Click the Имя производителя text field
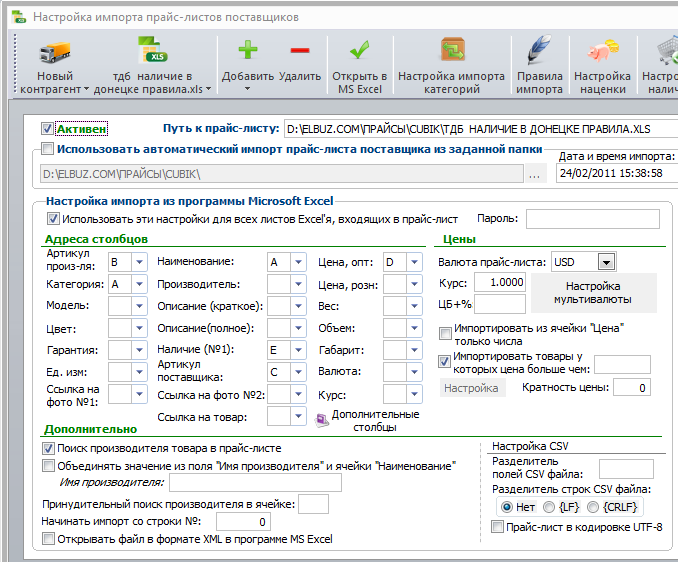Screen dimensions: 678x562 (255, 482)
